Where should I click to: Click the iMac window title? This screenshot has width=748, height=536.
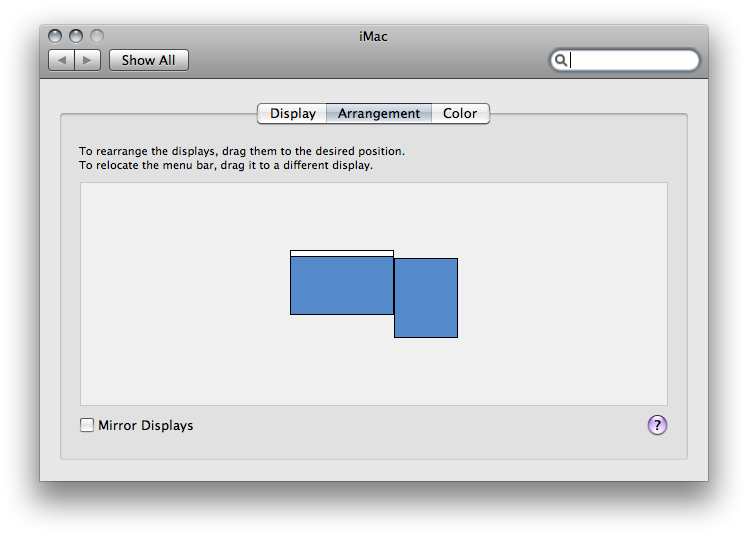[373, 36]
